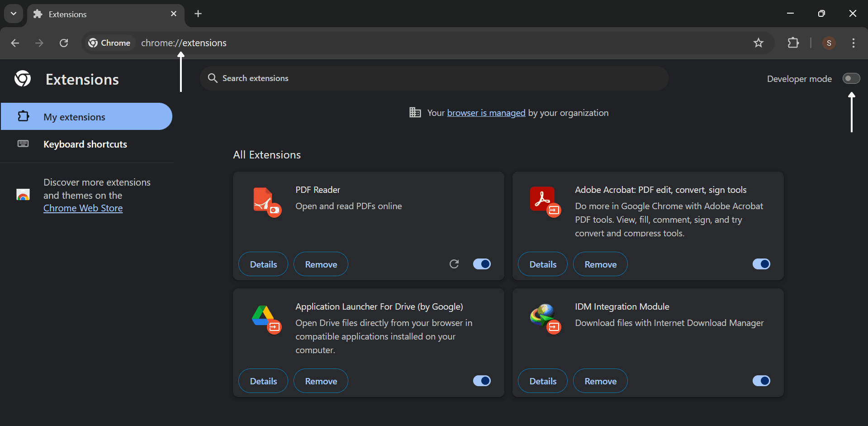Open Details for IDM Integration Module
The height and width of the screenshot is (426, 868).
click(x=543, y=381)
